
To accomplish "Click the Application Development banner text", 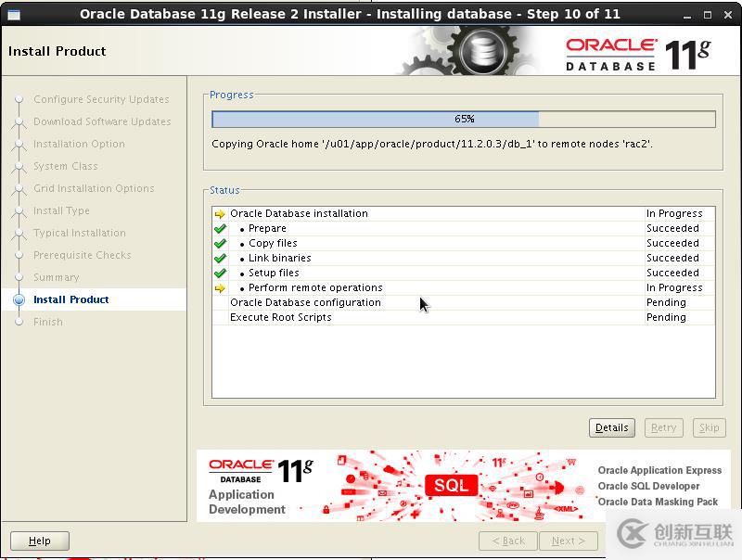I will pyautogui.click(x=247, y=503).
